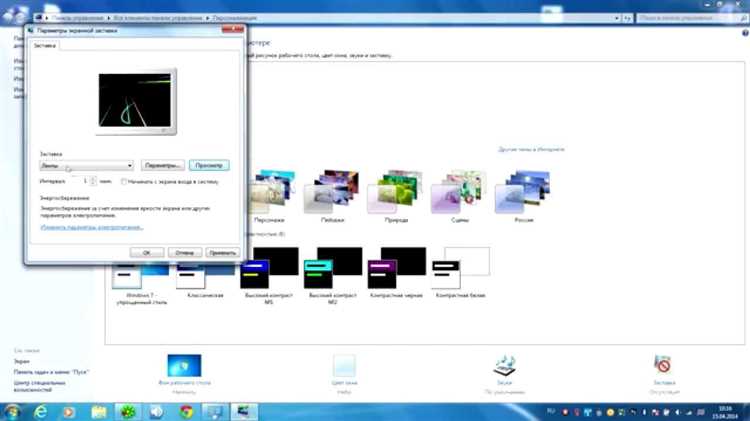Launch Internet Explorer from the taskbar
This screenshot has width=750, height=421.
click(41, 412)
